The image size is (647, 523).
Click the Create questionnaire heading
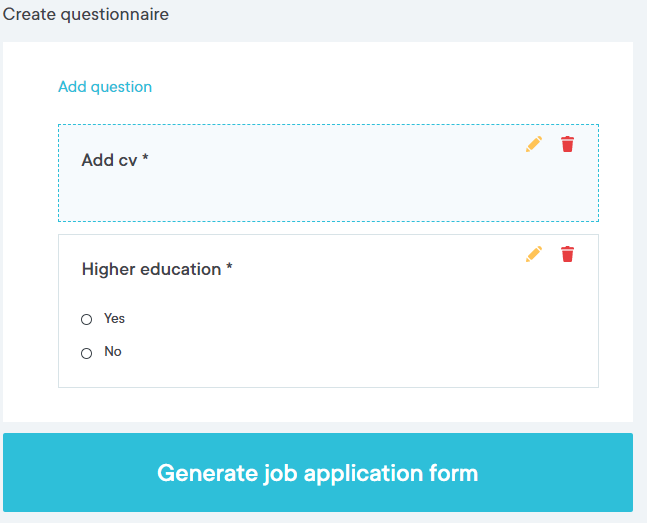coord(86,14)
